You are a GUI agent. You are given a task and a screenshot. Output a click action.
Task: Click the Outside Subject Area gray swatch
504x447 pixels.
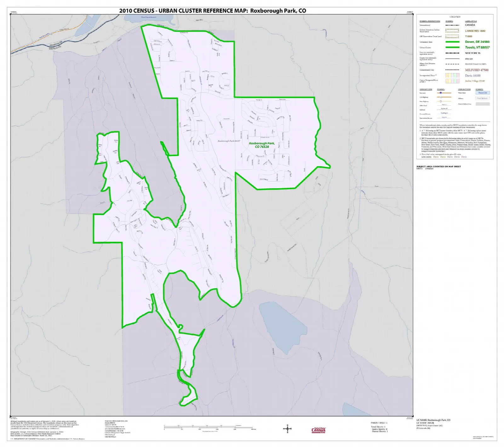coord(483,104)
